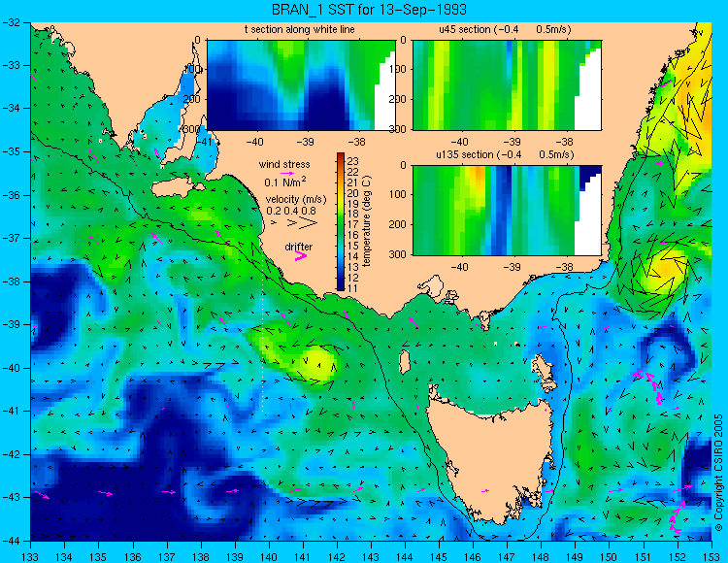The width and height of the screenshot is (728, 563).
Task: Click the '0.1 N/m²' wind stress value
Action: coord(285,182)
